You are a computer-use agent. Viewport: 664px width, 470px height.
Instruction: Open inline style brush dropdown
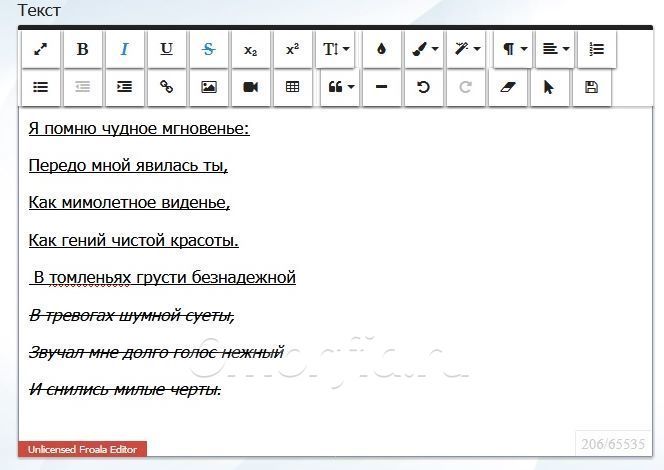pyautogui.click(x=424, y=50)
